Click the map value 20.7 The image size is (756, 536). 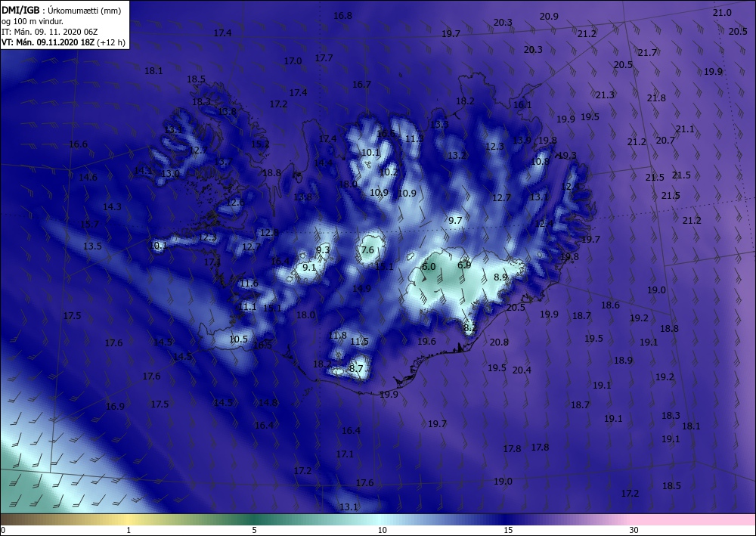665,141
